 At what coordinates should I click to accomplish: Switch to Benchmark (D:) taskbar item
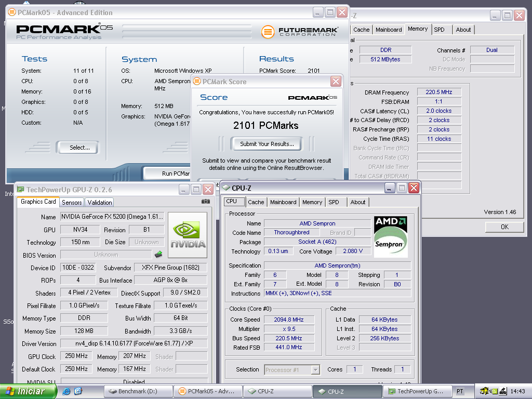tap(137, 391)
